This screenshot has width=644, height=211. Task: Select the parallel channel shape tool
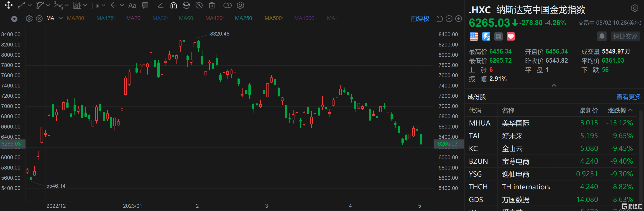[40, 5]
